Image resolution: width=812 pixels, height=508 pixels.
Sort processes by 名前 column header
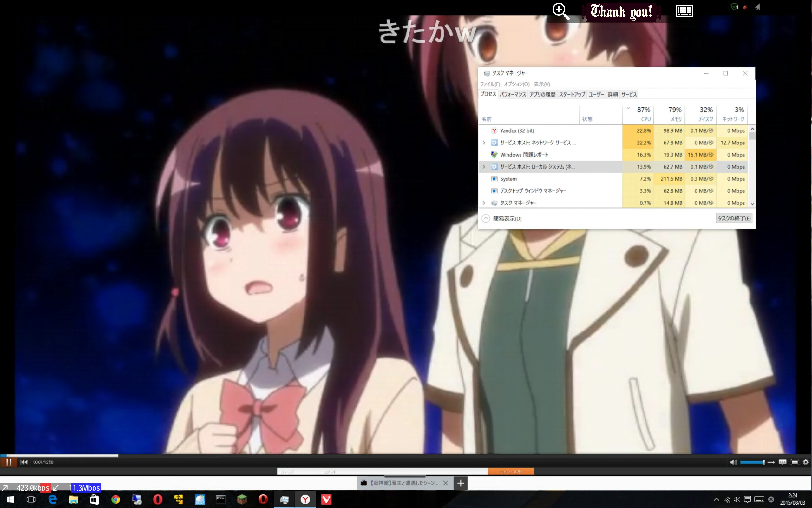(529, 114)
